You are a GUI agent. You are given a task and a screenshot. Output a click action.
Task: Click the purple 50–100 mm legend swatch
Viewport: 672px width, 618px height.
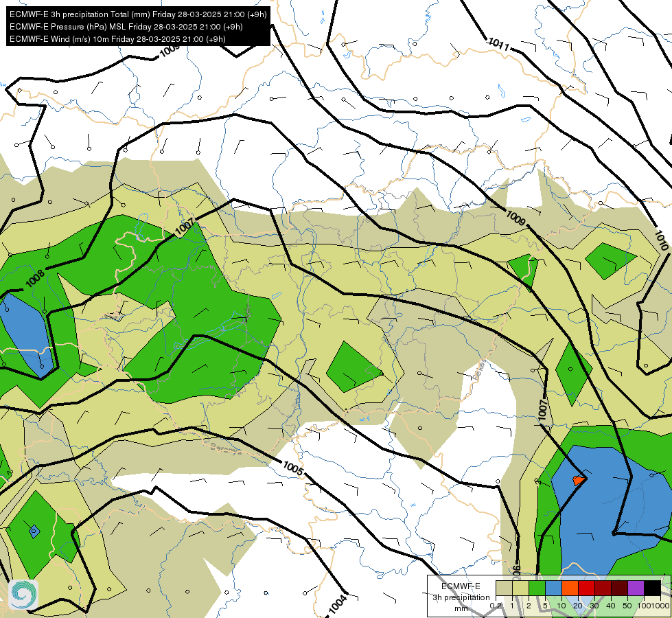[636, 588]
